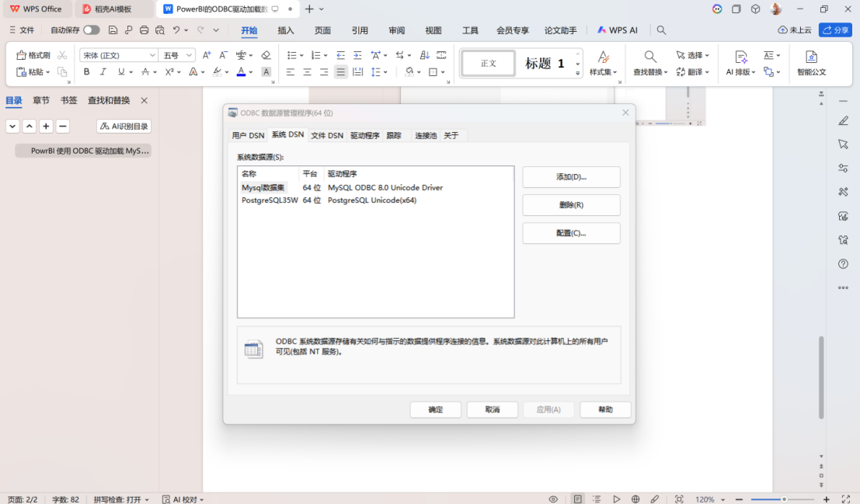860x504 pixels.
Task: Open AI Layout tool
Action: (740, 63)
